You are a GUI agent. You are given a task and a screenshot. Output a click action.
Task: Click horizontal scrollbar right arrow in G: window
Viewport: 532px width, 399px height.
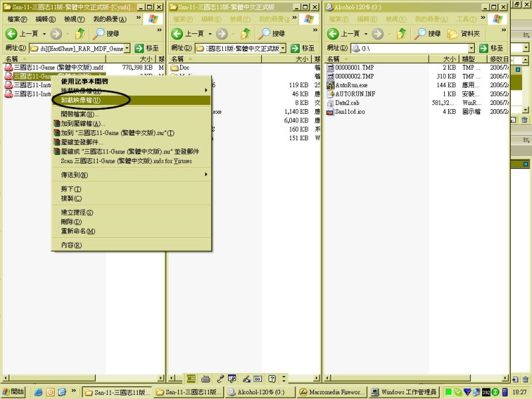505,378
